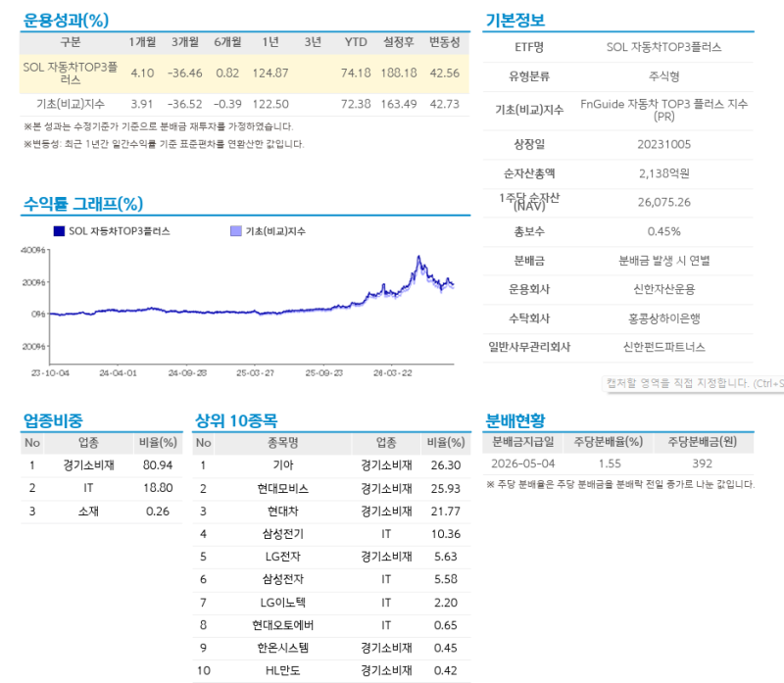
Task: Click the 분배금 발생 시 연별 value
Action: (x=664, y=261)
